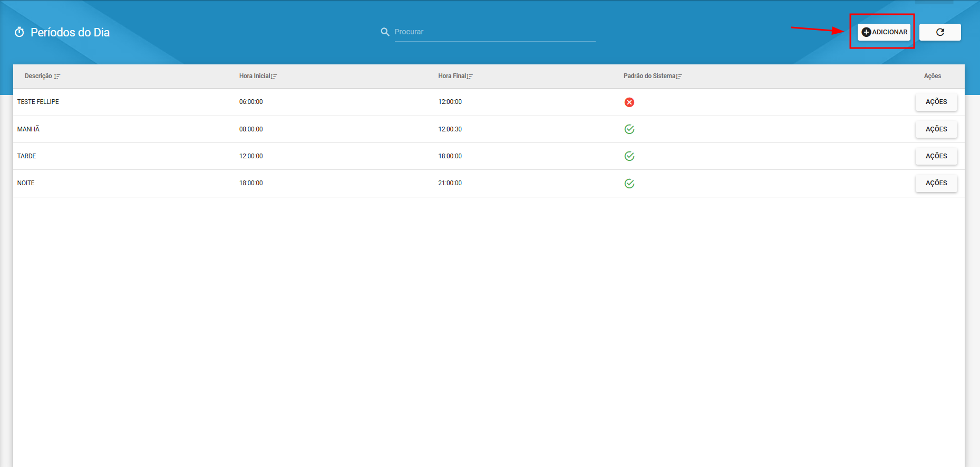
Task: Click the Padrão do Sistema column header
Action: (x=649, y=76)
